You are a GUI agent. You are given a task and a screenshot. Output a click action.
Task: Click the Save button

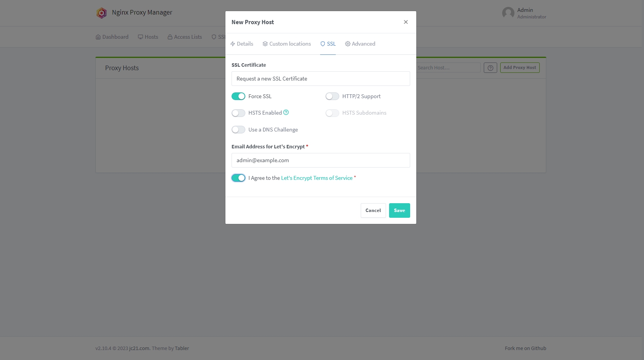coord(399,210)
